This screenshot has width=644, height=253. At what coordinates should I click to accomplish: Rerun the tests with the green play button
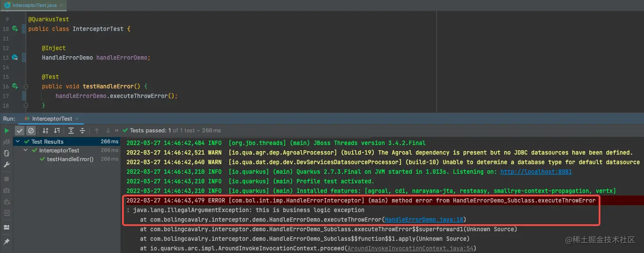tap(7, 131)
